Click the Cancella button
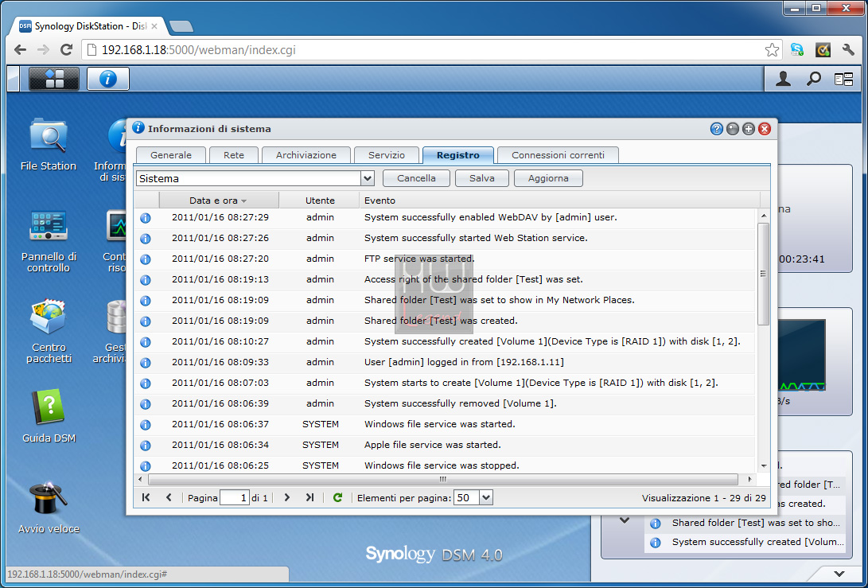Viewport: 868px width, 588px height. (416, 178)
